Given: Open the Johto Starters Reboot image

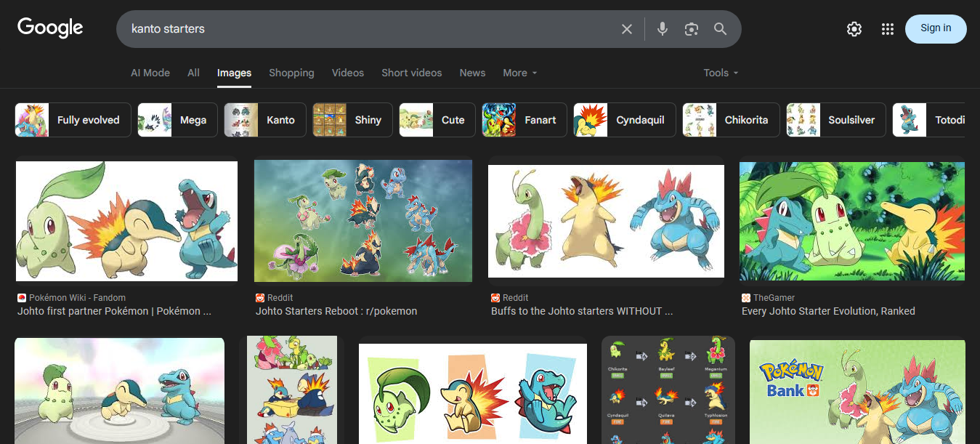Looking at the screenshot, I should coord(363,221).
